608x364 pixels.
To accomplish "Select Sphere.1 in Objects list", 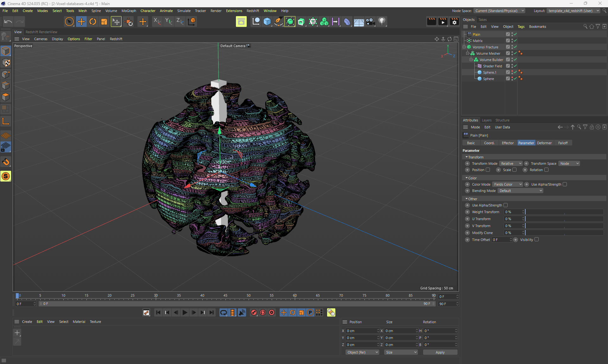I will (490, 72).
